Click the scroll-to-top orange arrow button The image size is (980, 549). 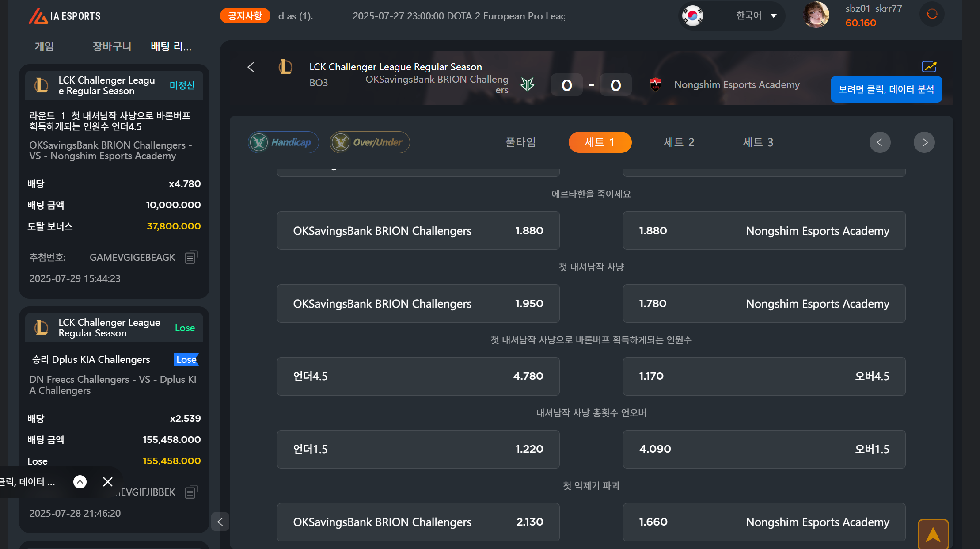[x=933, y=534]
